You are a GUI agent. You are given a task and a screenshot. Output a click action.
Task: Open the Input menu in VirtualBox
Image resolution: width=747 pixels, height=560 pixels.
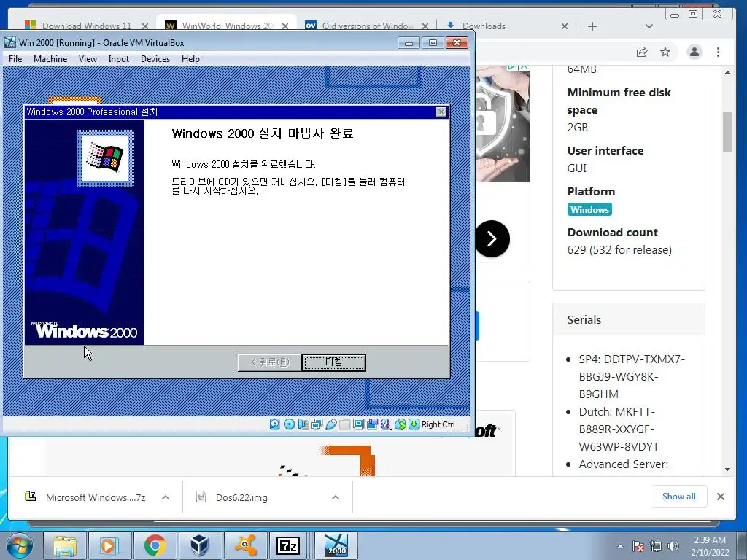[118, 59]
